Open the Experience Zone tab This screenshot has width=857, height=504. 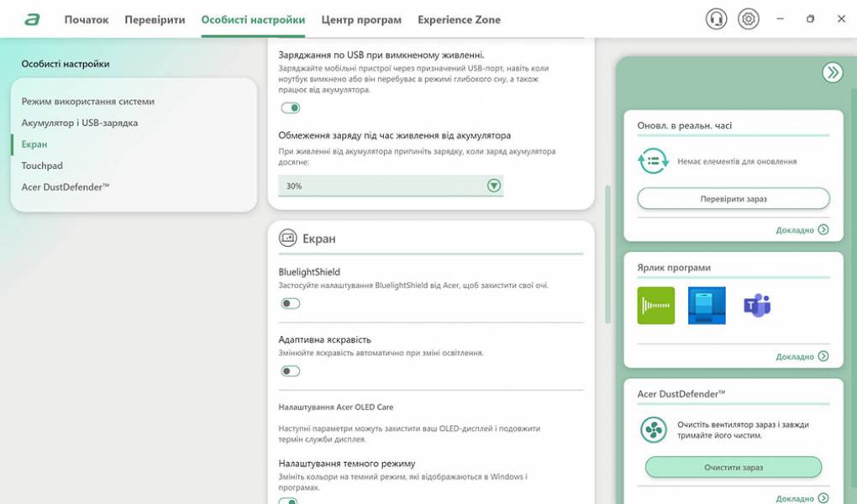coord(459,19)
